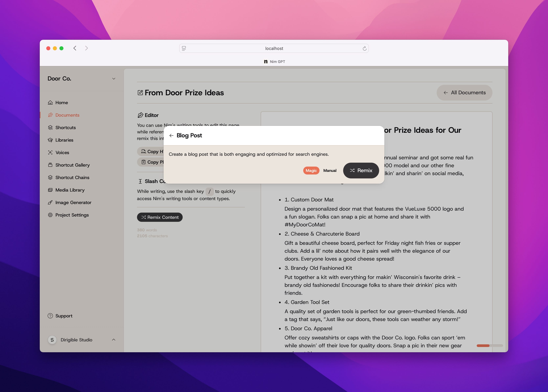Click the Libraries graduation cap icon
548x392 pixels.
pyautogui.click(x=50, y=140)
